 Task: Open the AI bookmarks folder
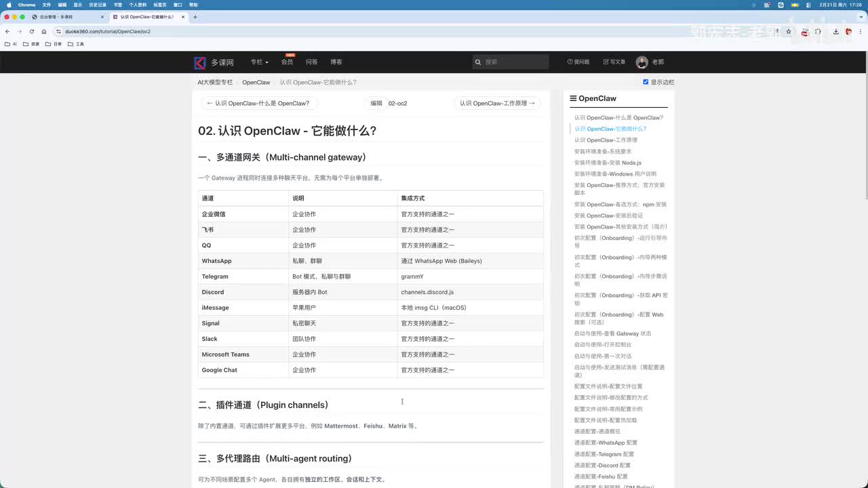[11, 44]
